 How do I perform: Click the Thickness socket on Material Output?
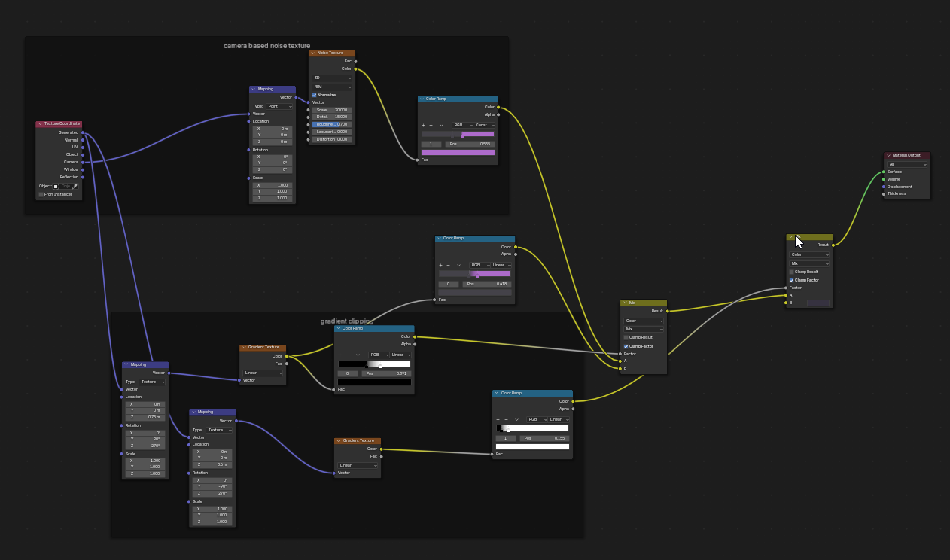tap(884, 193)
